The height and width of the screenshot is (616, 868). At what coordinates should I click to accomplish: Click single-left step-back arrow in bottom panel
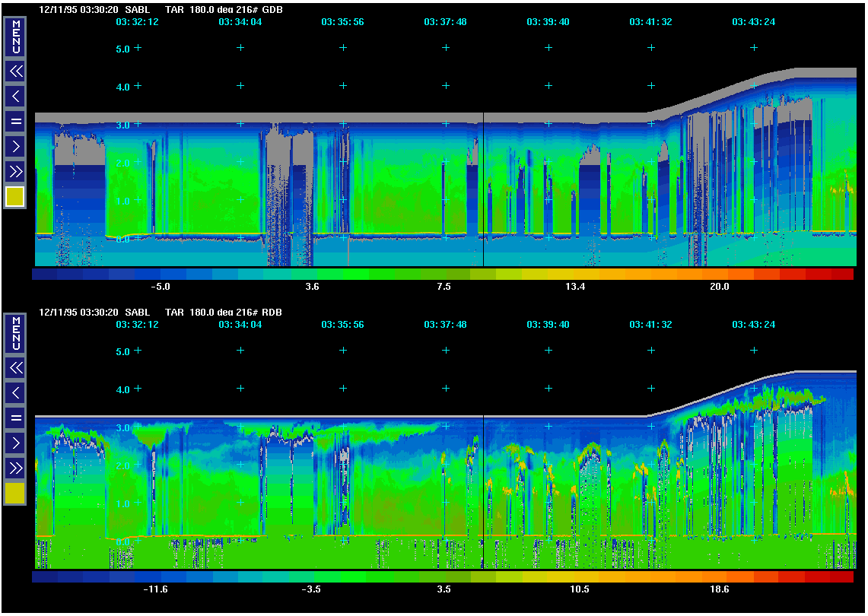pos(15,392)
